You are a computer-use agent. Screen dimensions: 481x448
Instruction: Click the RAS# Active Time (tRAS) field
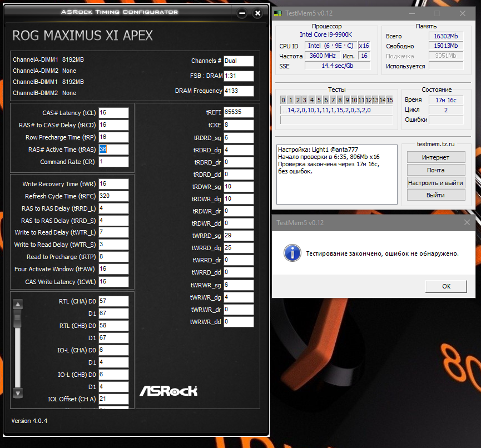113,150
